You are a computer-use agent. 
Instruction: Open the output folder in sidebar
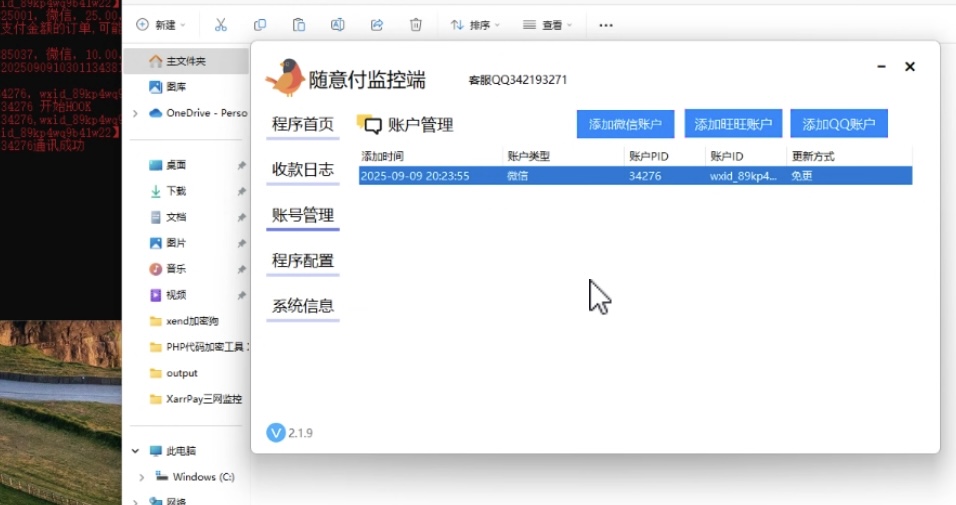click(x=174, y=373)
